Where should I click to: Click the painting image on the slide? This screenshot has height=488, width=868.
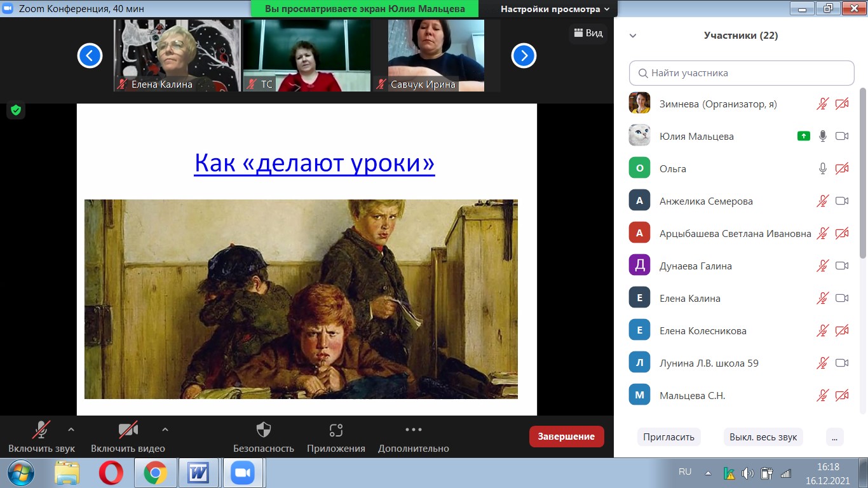[301, 299]
